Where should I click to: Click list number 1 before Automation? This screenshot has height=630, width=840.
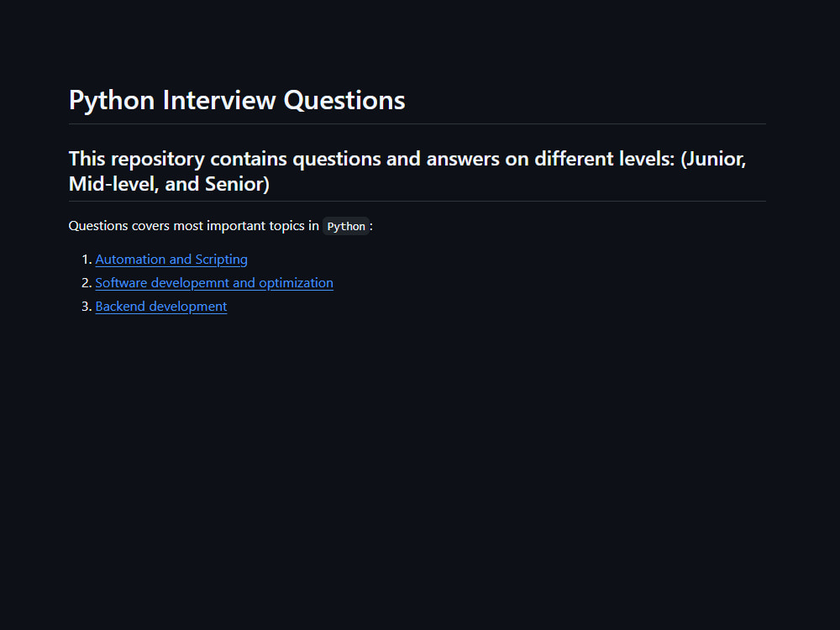point(87,260)
